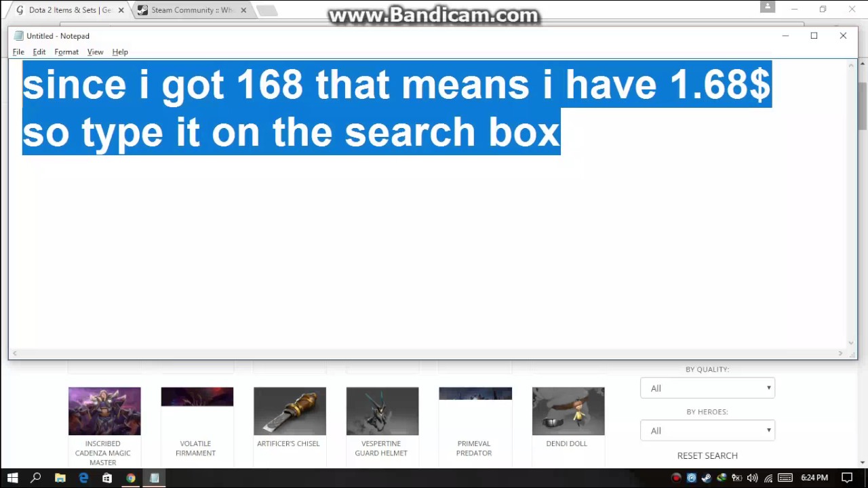Open the 6:24 PM clock flyout
868x488 pixels.
[x=814, y=478]
